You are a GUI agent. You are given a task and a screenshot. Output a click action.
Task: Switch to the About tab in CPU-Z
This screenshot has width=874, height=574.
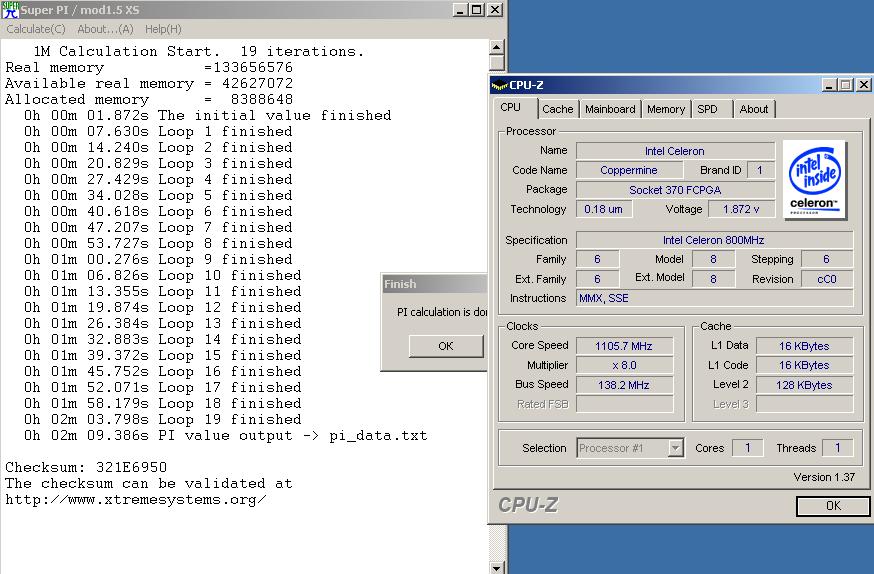754,109
